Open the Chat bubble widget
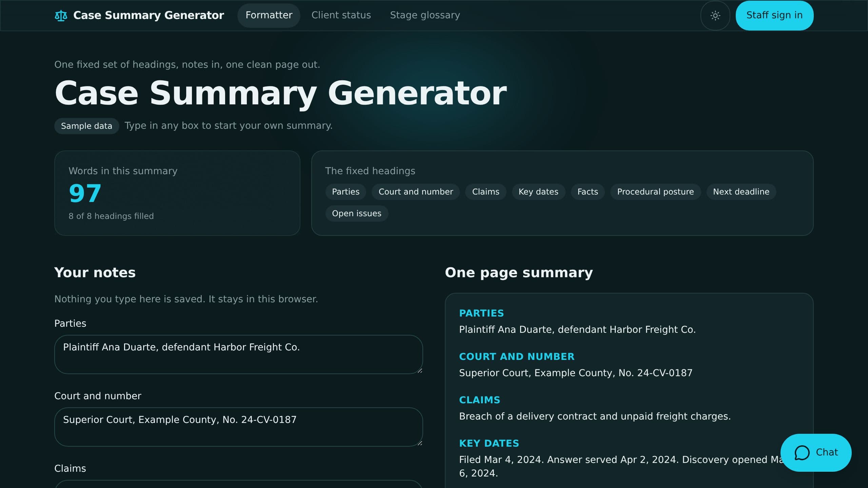 (816, 452)
